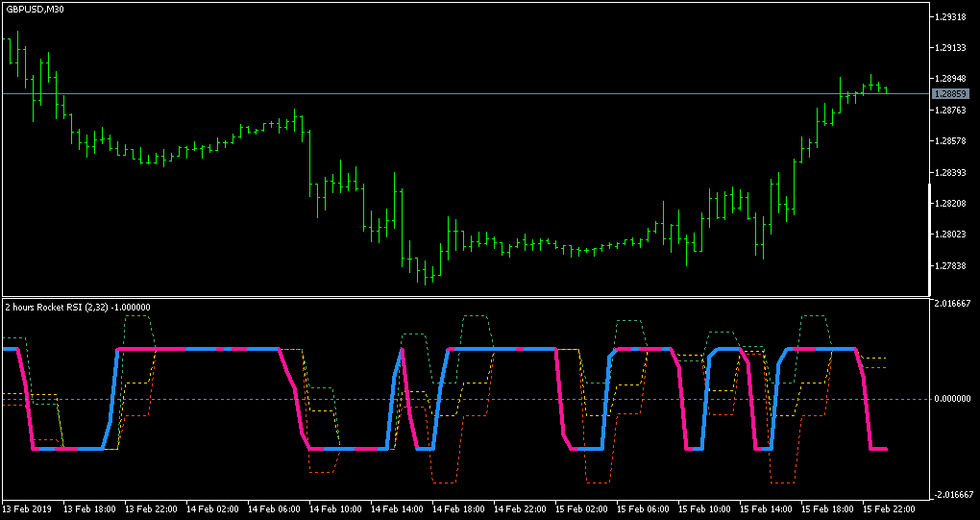Click the 15 Feb 14:00 time label
This screenshot has width=980, height=520.
[767, 509]
